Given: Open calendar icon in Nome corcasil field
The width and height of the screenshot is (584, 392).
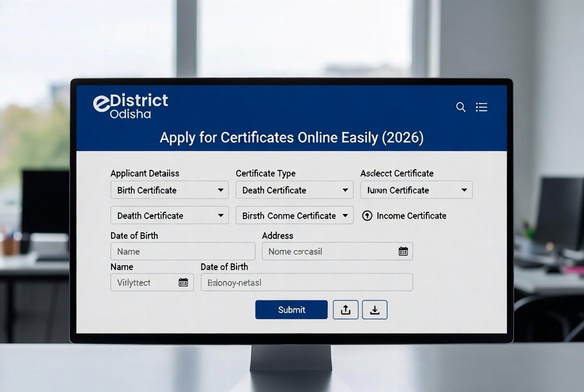Looking at the screenshot, I should coord(403,251).
